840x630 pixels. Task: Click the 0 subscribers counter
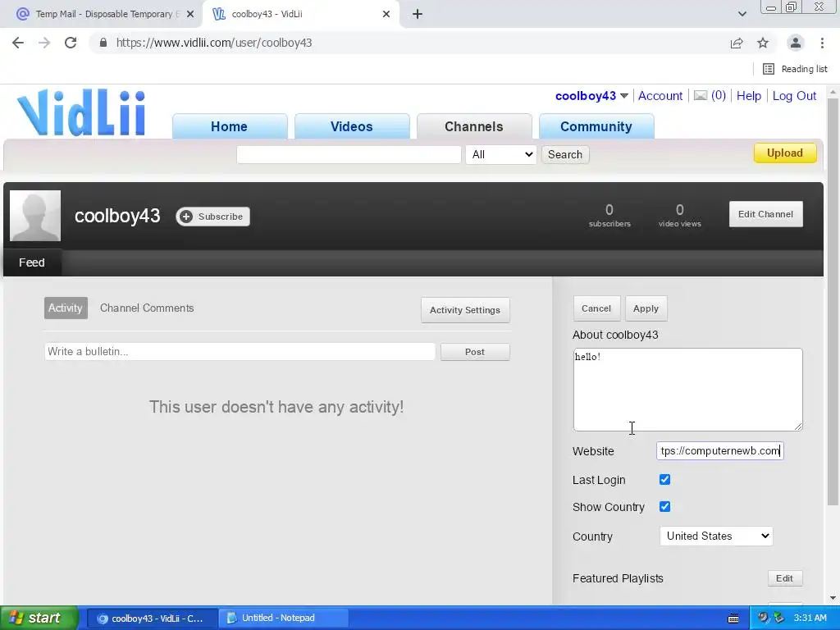pyautogui.click(x=609, y=216)
